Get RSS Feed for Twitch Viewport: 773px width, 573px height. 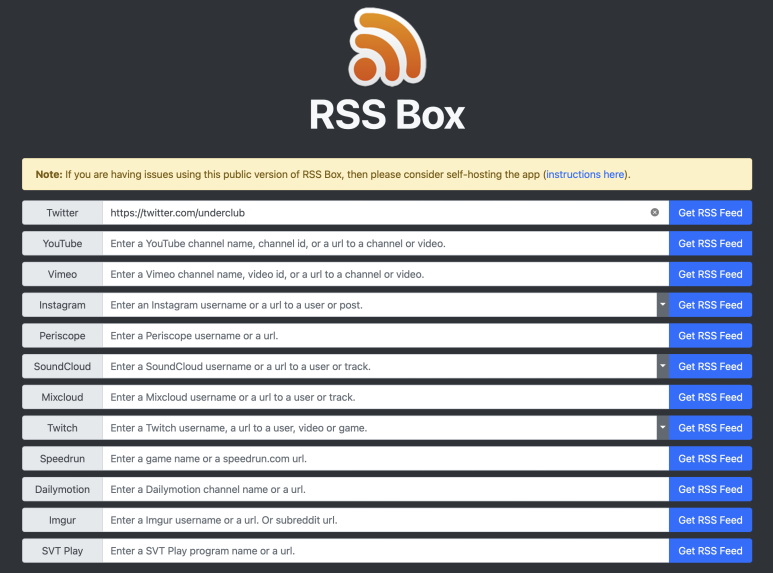click(710, 428)
